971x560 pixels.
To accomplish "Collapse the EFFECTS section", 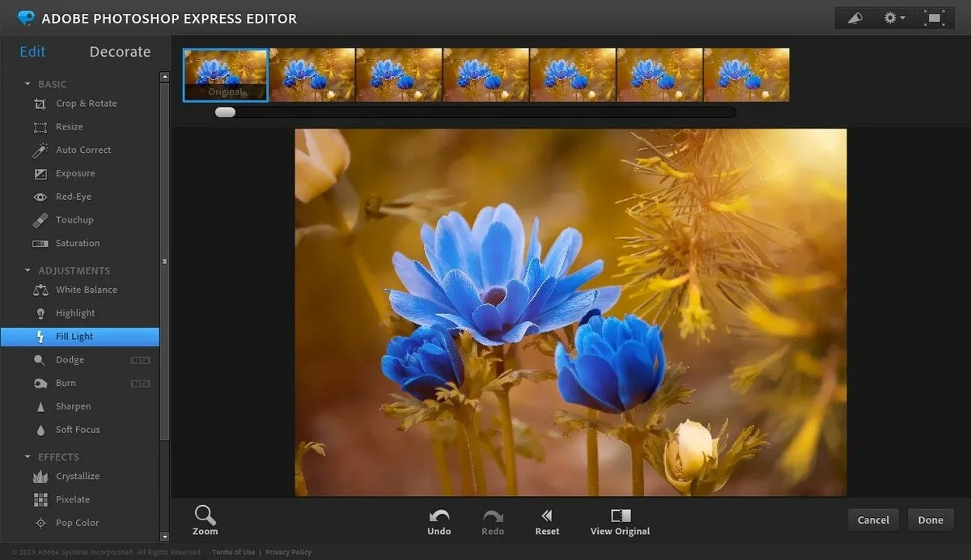I will click(x=28, y=457).
